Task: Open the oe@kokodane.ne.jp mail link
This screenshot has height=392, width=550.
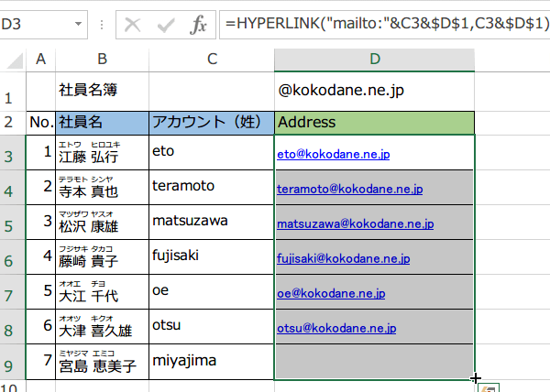Action: click(x=331, y=293)
